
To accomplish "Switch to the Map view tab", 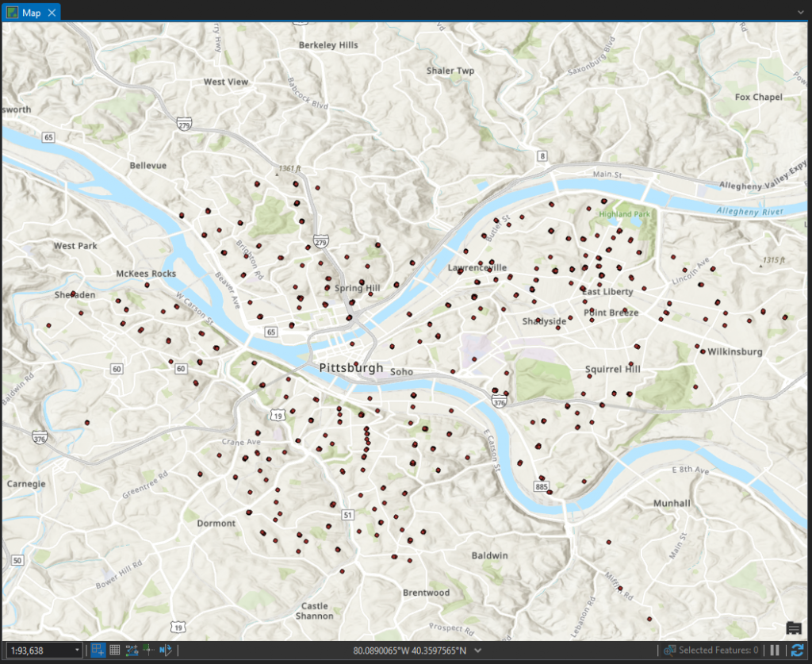I will coord(31,12).
